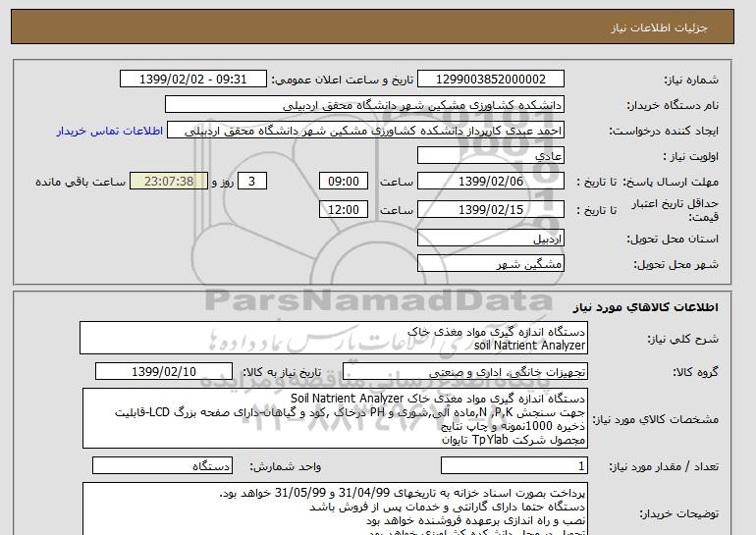Select the label نام دستگاه خریدار
This screenshot has width=756, height=535.
pyautogui.click(x=673, y=105)
